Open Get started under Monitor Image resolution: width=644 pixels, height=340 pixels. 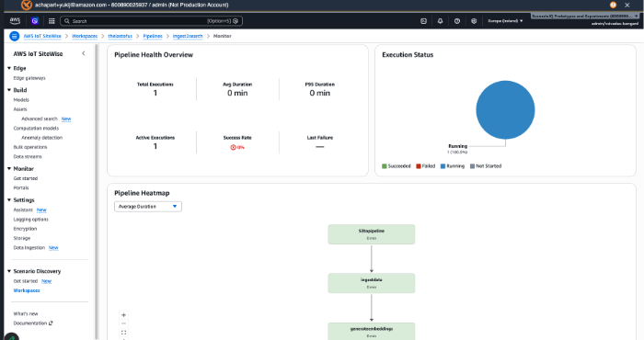(26, 178)
